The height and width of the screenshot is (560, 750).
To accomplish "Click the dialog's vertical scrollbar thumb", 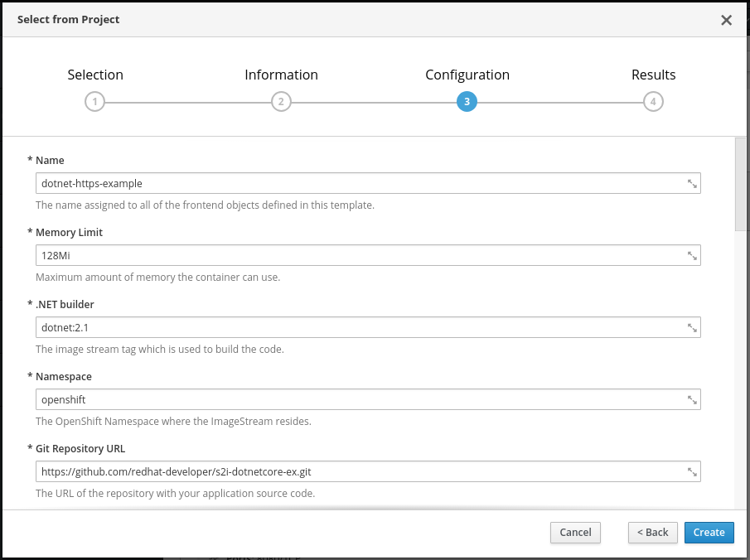I will (740, 182).
